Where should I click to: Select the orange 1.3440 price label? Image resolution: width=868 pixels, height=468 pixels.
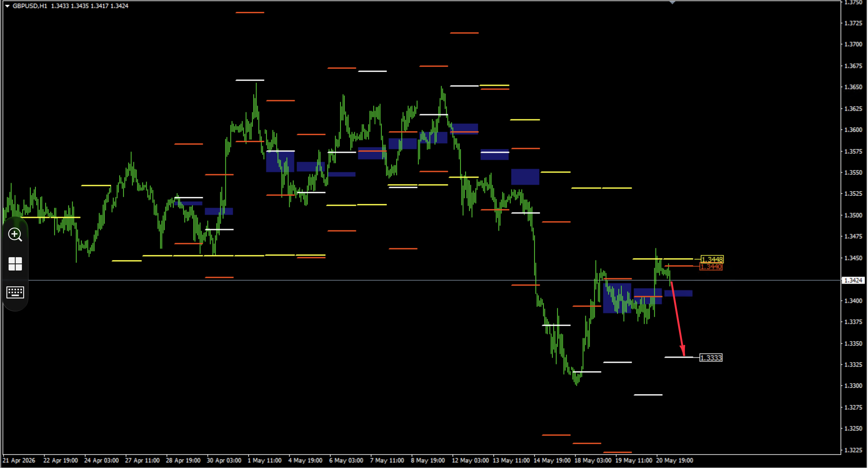pos(711,267)
